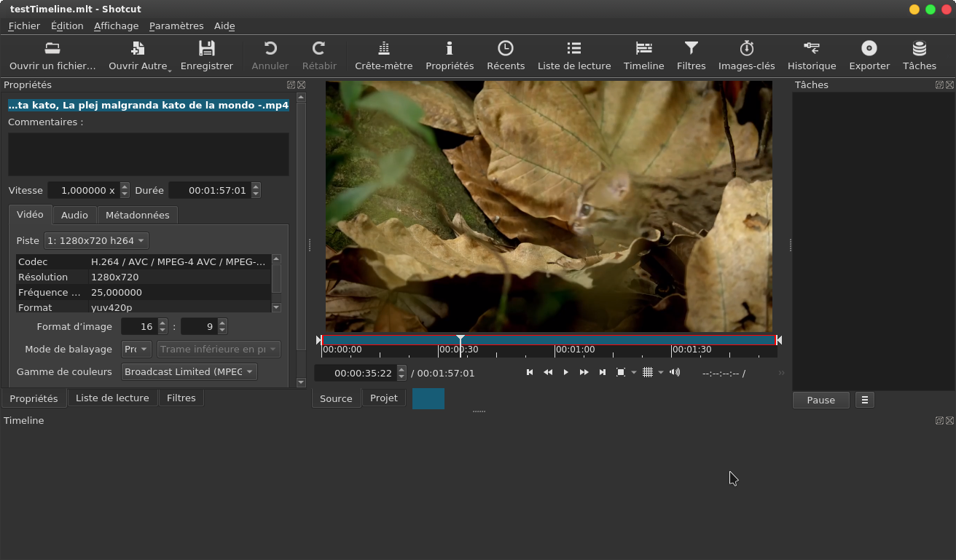Viewport: 956px width, 560px height.
Task: Skip to the end of the clip
Action: pyautogui.click(x=603, y=372)
